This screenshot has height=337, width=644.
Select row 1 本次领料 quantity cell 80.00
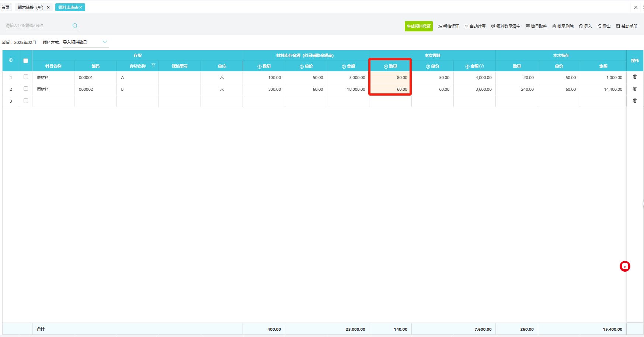coord(390,78)
